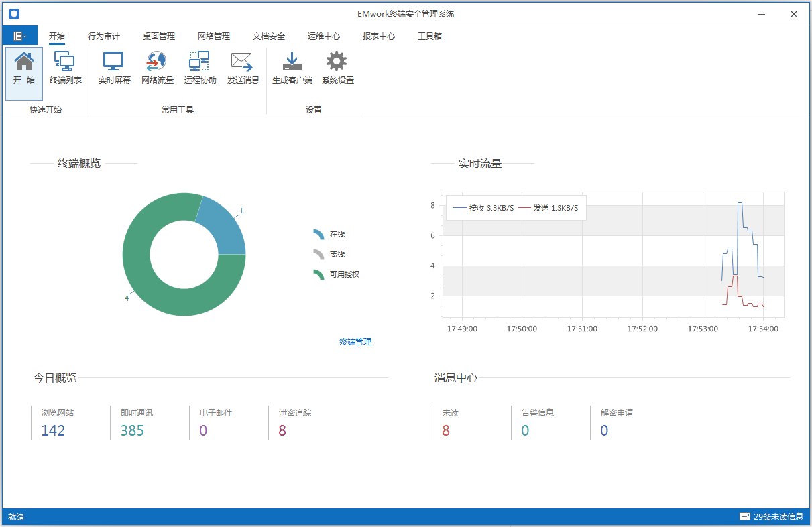Switch to the 桌面管理 tab
812x527 pixels.
click(158, 36)
